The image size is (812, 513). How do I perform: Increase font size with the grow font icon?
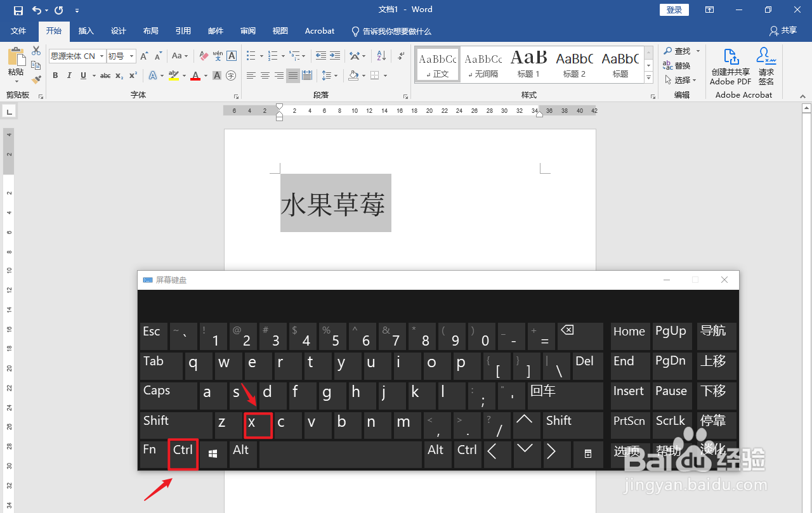pos(145,56)
